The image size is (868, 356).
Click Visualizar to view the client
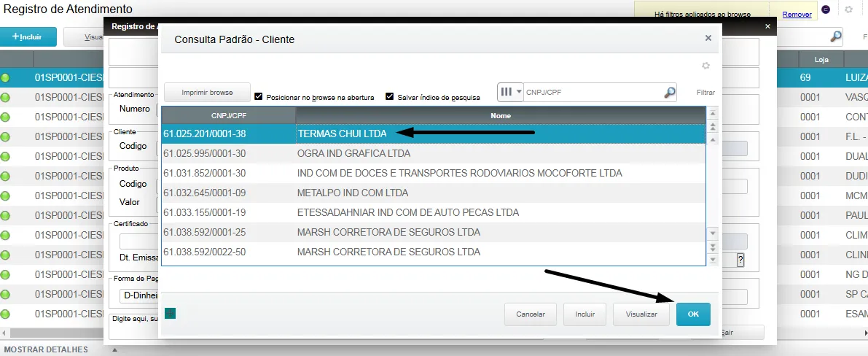pyautogui.click(x=641, y=314)
